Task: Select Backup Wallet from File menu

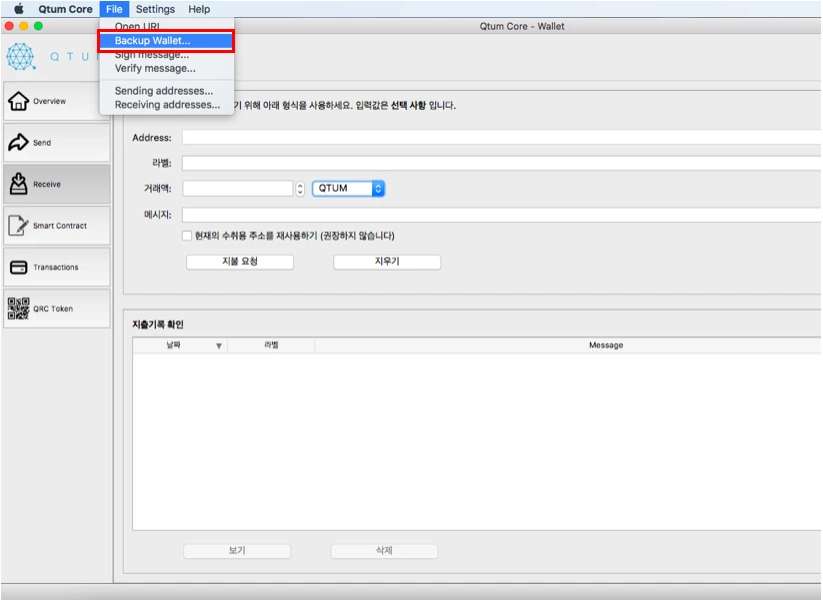Action: tap(166, 41)
